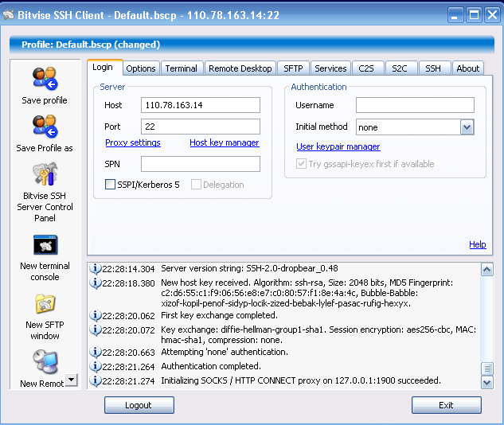The width and height of the screenshot is (504, 425).
Task: Switch to the C2S tab
Action: pos(367,68)
